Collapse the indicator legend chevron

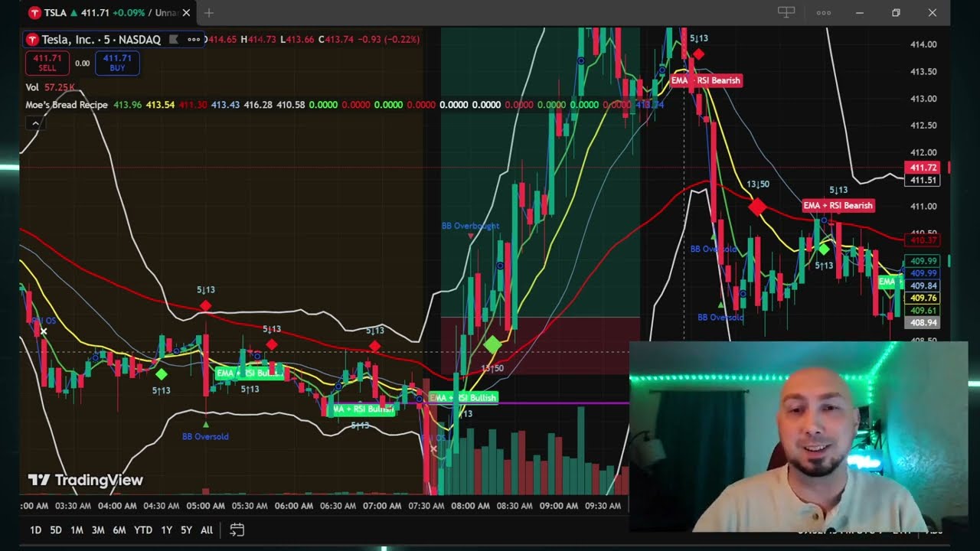[x=35, y=123]
